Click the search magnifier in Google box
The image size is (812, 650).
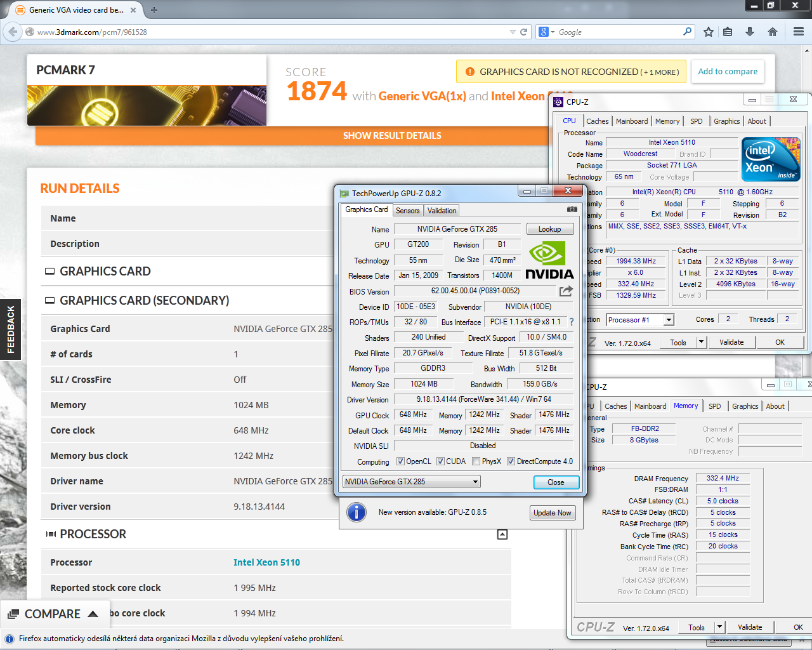688,31
